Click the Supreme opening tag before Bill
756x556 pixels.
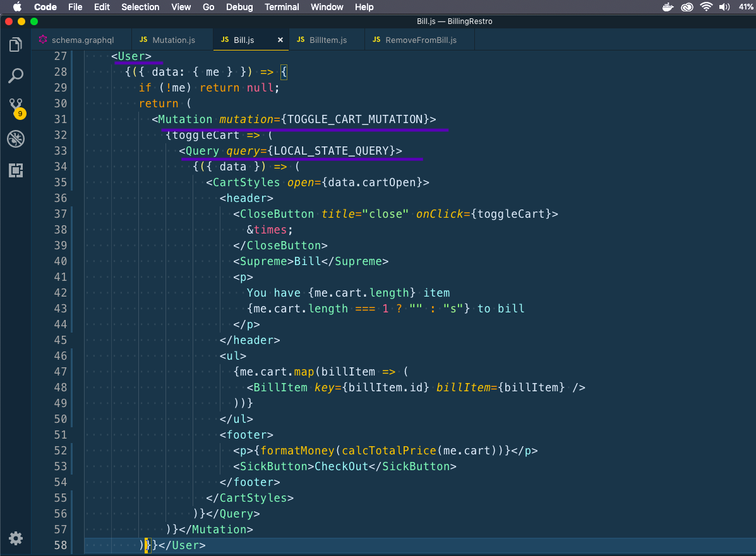coord(263,261)
